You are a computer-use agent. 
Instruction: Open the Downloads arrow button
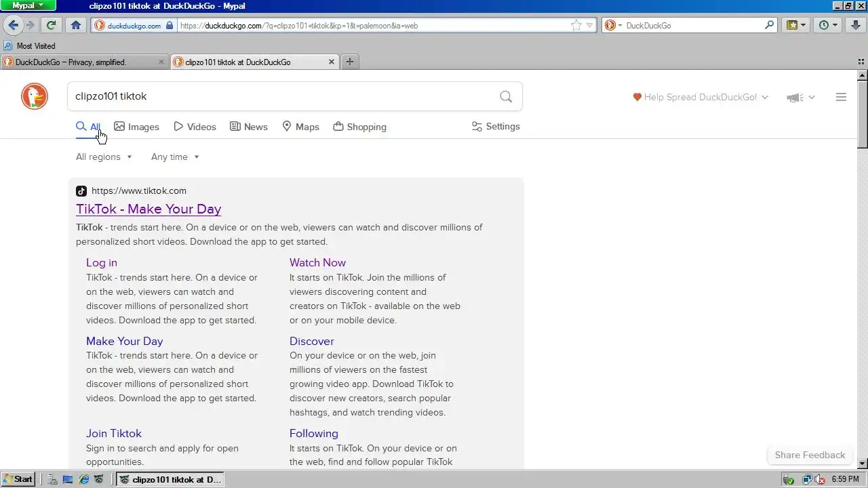click(x=856, y=25)
